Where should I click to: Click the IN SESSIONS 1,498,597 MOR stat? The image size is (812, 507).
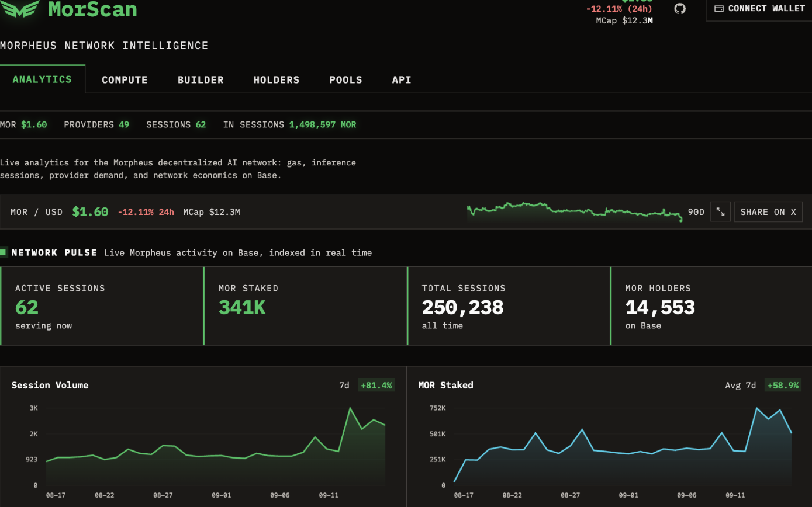point(289,124)
